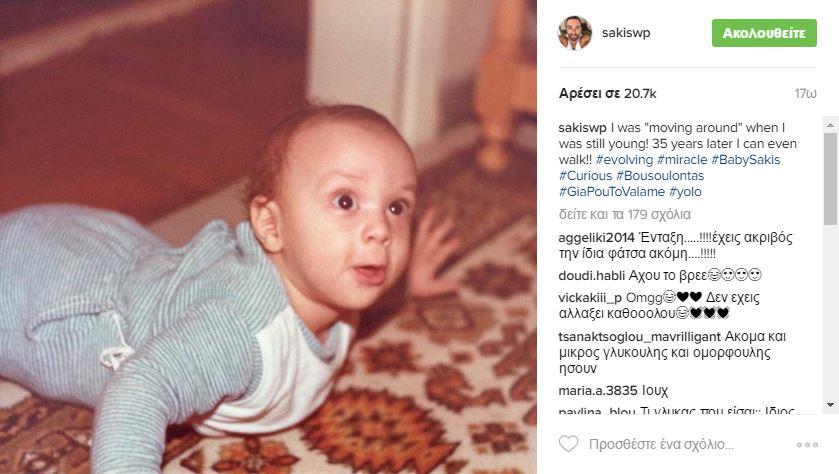
Task: Open commenter tsanaktsoglou_mavrilligant's profile
Action: (639, 337)
